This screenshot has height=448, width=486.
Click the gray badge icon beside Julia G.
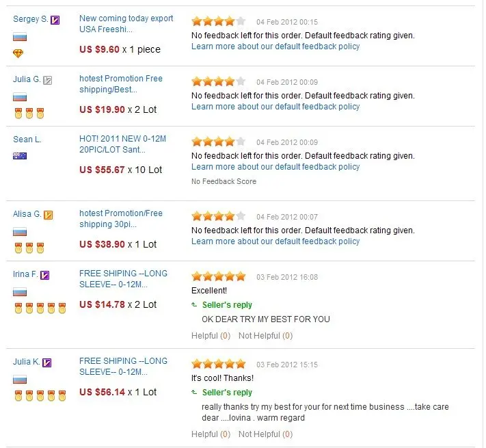click(47, 80)
